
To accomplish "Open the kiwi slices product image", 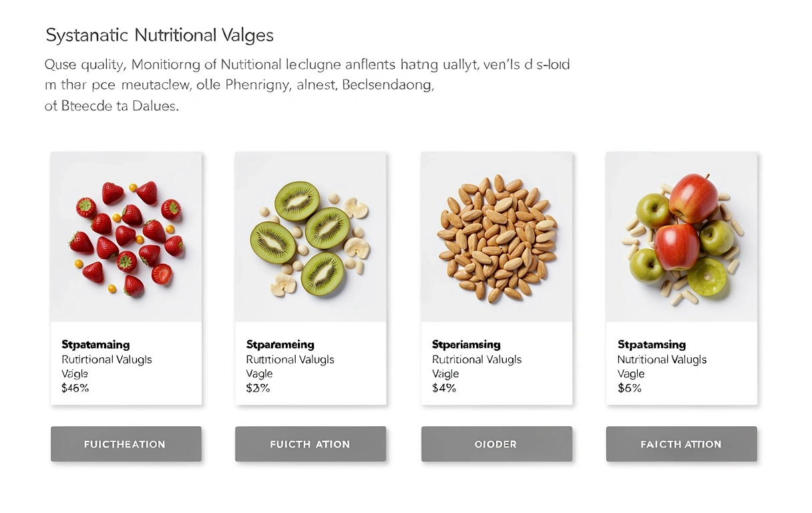I will coord(311,237).
